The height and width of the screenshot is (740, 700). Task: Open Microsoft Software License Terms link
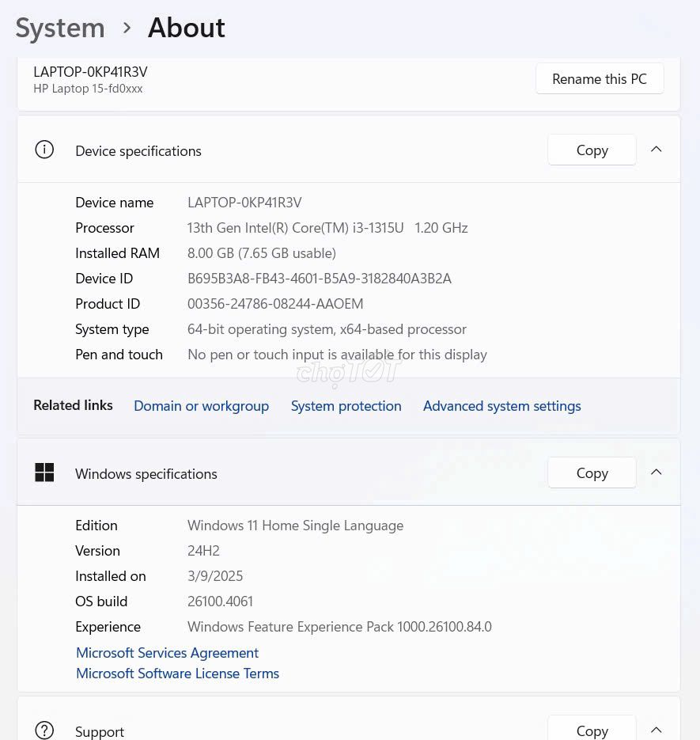[x=177, y=674]
